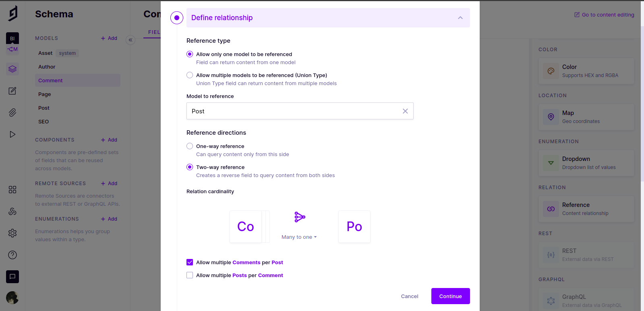Open the Assets paperclip icon

12,113
